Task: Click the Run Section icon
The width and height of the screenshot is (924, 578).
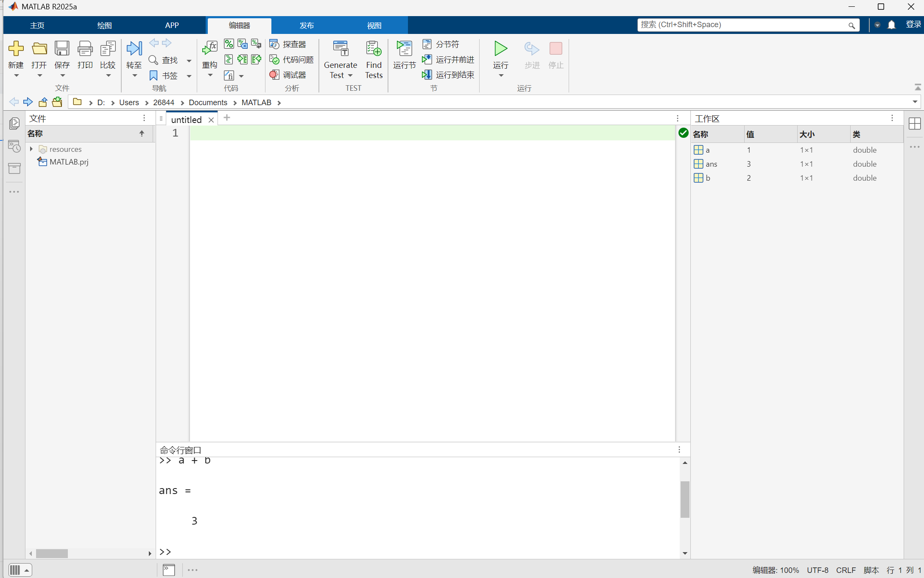Action: [x=404, y=49]
